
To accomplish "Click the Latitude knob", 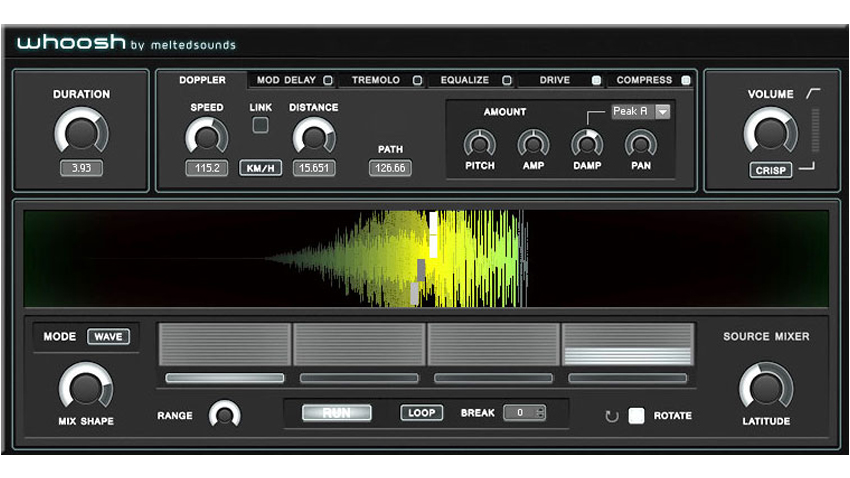I will (x=766, y=387).
